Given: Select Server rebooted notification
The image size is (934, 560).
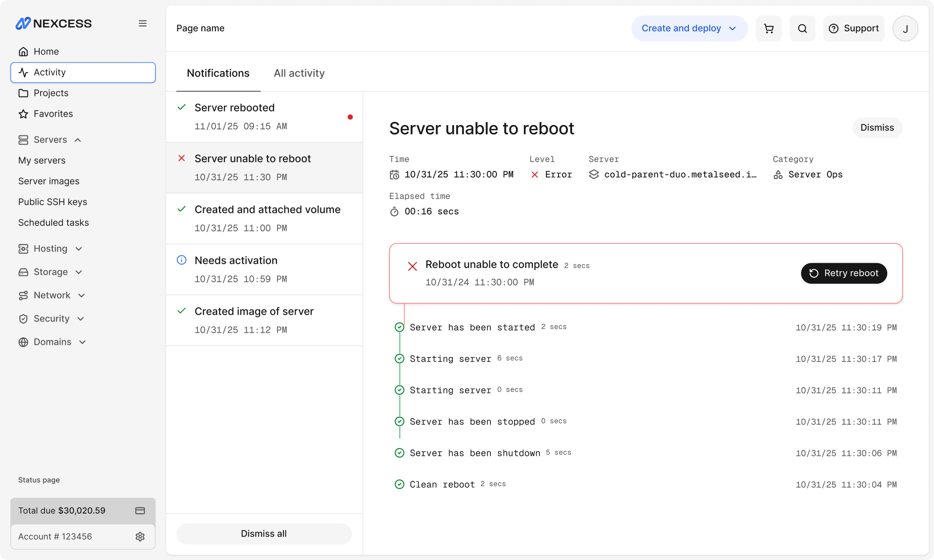Looking at the screenshot, I should (264, 117).
